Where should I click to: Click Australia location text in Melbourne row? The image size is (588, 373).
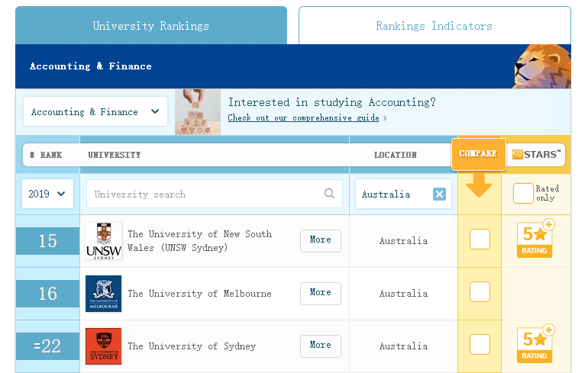[x=403, y=294]
